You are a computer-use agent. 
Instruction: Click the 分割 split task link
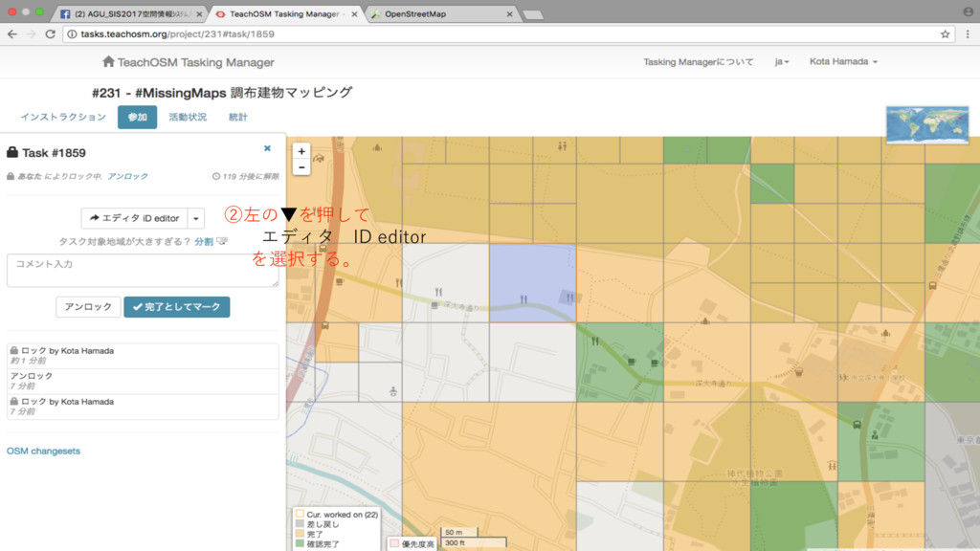(x=204, y=242)
